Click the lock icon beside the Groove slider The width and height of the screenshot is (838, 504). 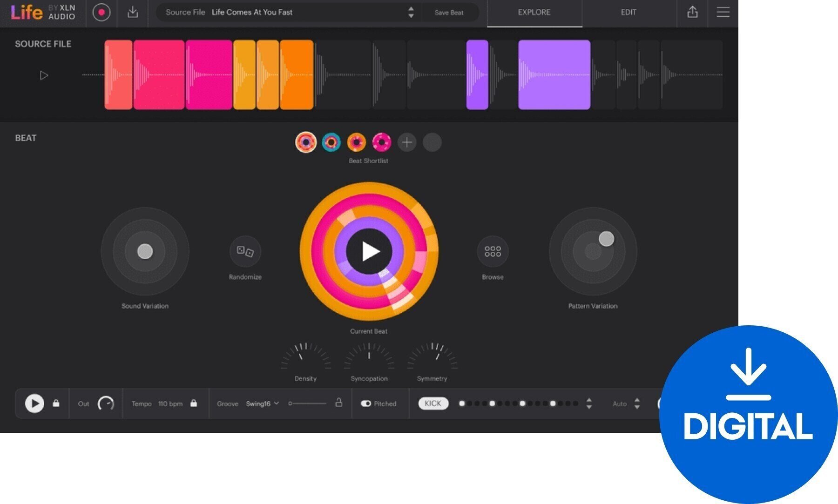(339, 403)
